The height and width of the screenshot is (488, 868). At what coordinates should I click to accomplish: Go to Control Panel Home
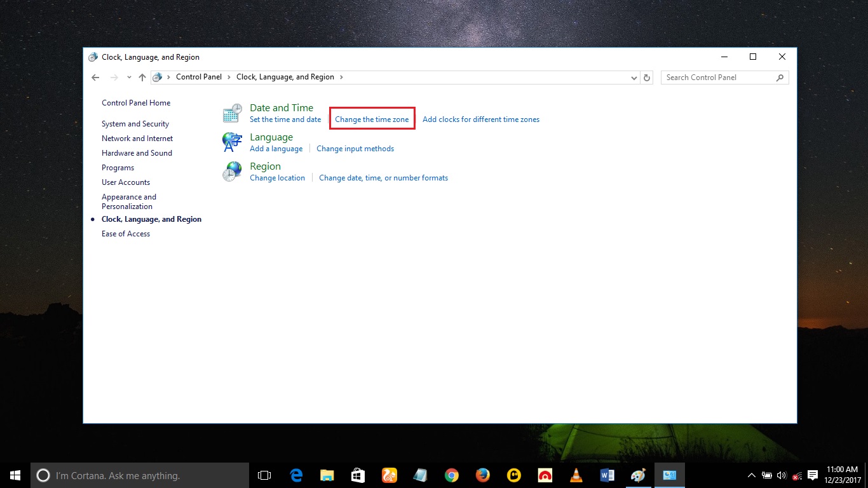pos(136,103)
